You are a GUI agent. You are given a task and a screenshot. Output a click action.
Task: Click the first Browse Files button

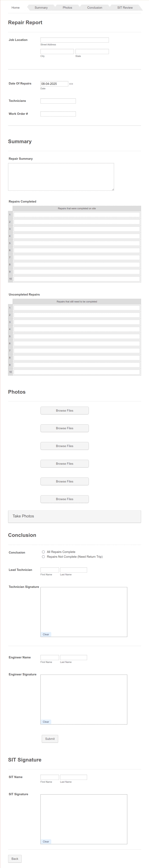(65, 410)
